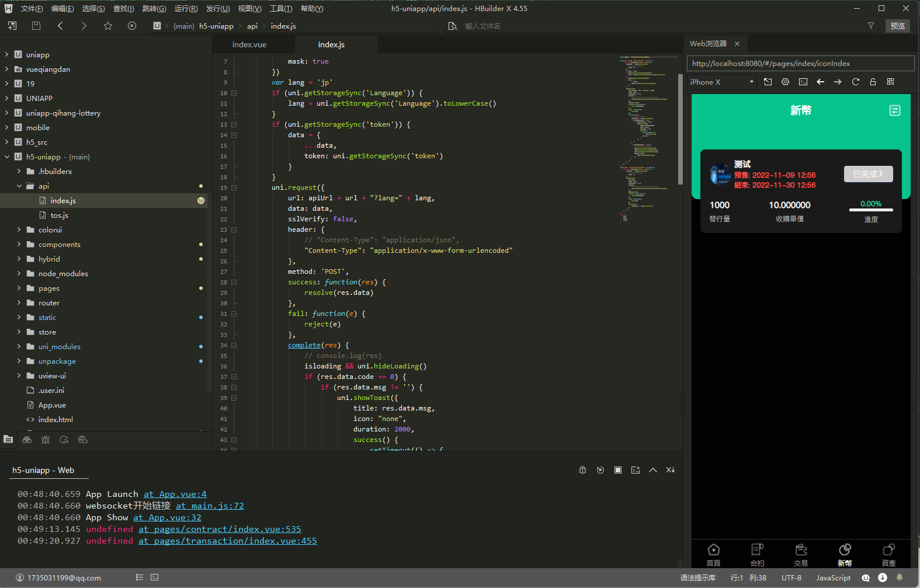Click the notification bell in status bar
The image size is (920, 588).
click(900, 577)
